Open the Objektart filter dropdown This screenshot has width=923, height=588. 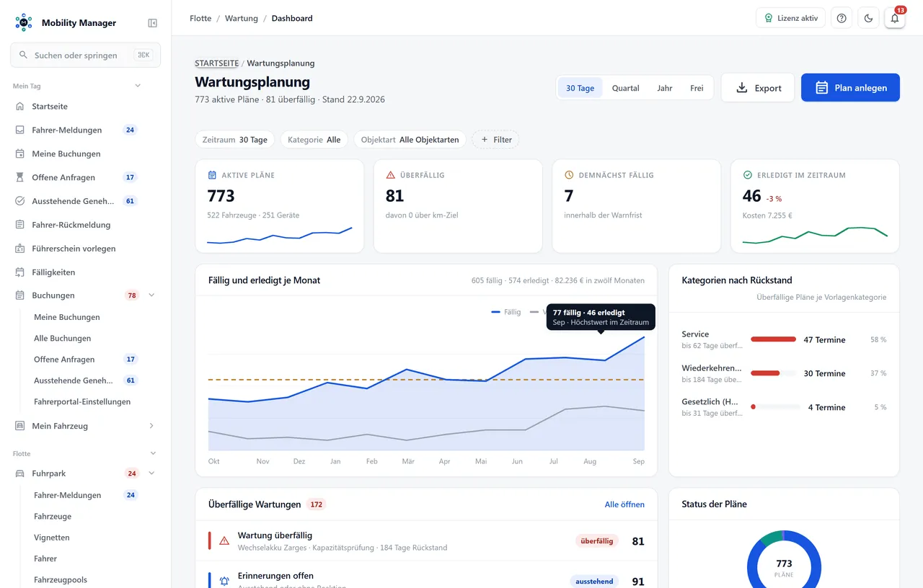[x=410, y=140]
